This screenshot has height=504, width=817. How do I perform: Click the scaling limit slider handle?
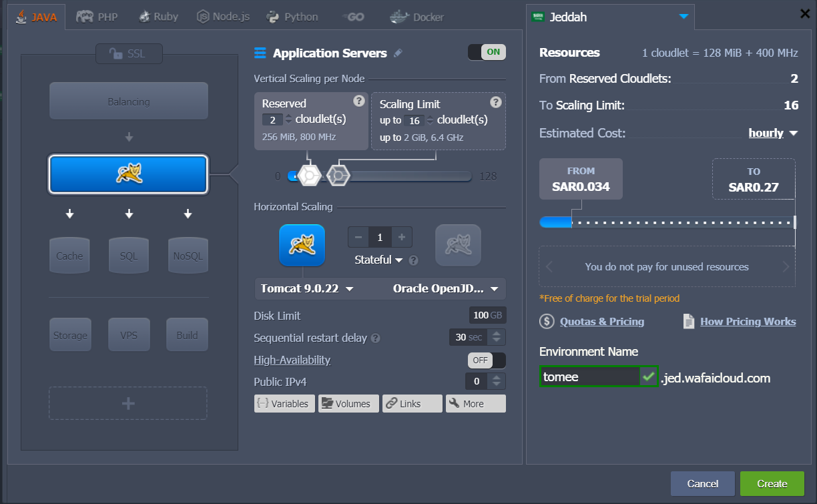(338, 176)
